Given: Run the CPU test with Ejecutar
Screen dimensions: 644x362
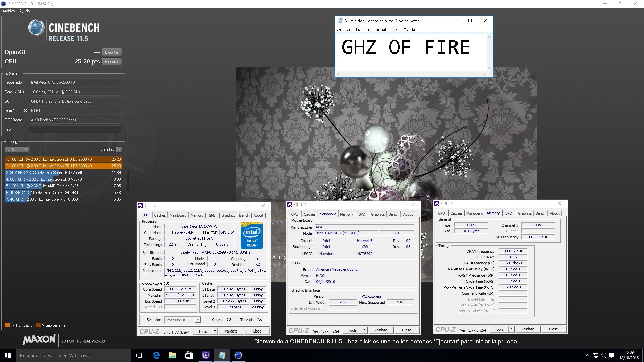Looking at the screenshot, I should coord(112,62).
